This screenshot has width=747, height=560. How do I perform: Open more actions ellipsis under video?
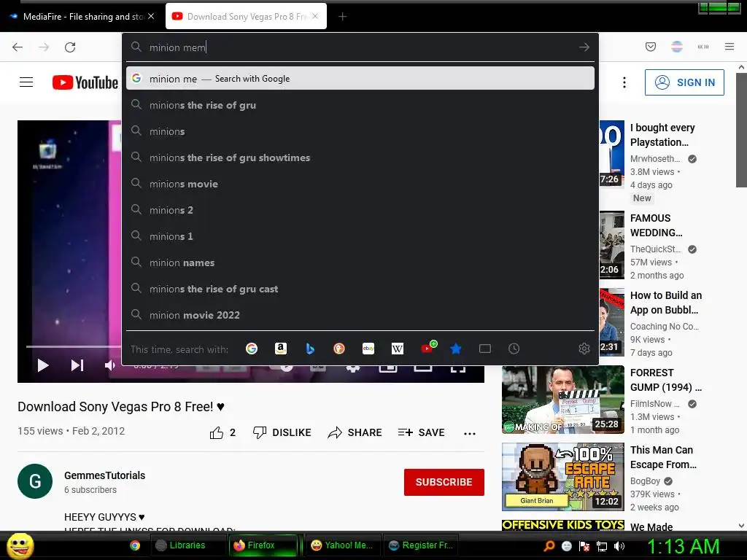(x=470, y=433)
